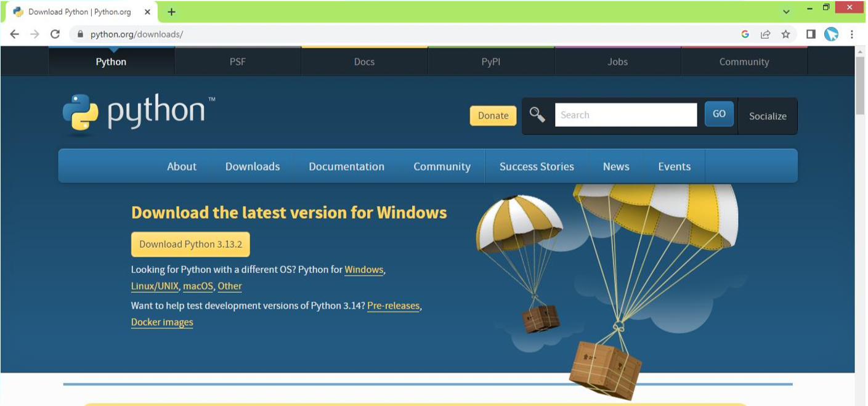Screen dimensions: 868x406
Task: Follow the Windows link
Action: [363, 270]
